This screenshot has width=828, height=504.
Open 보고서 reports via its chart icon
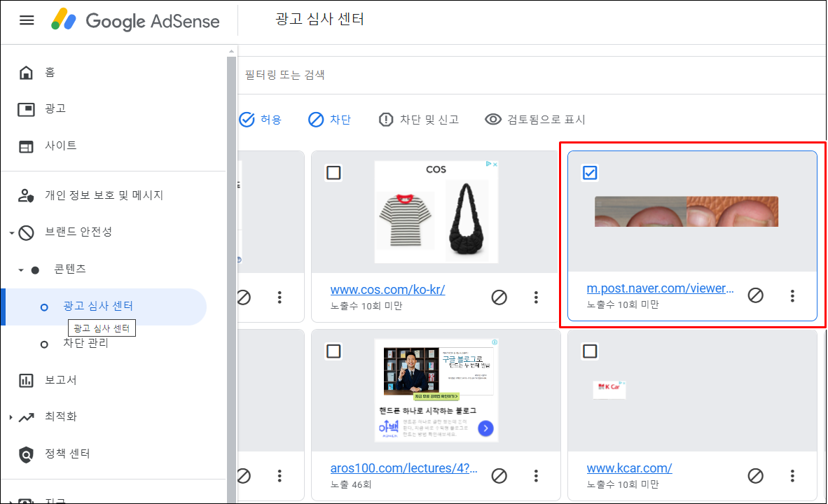click(25, 380)
